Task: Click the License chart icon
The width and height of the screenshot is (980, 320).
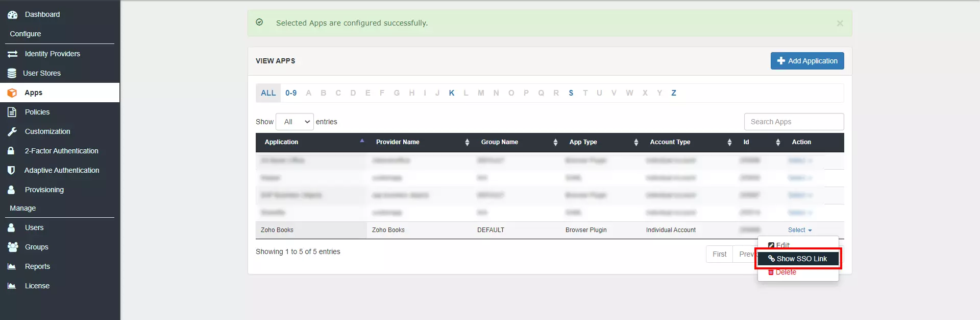Action: pyautogui.click(x=12, y=286)
